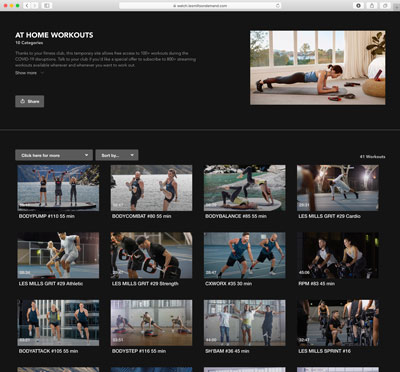Open the CXWORX #35 30 min link
Screen dimensions: 400x372
(229, 284)
